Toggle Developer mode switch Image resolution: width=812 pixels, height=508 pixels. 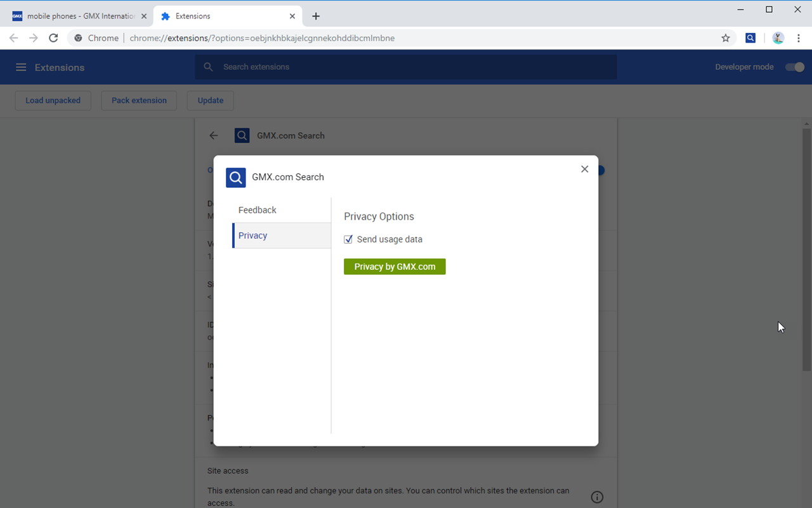click(795, 67)
